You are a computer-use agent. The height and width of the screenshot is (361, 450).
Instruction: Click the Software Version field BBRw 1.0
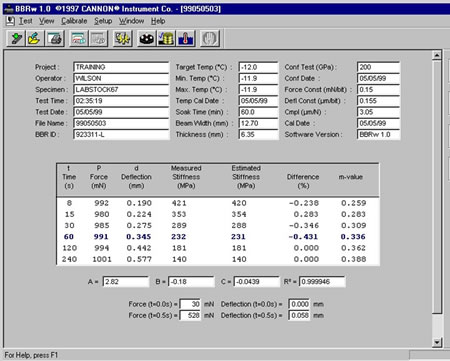coord(378,134)
